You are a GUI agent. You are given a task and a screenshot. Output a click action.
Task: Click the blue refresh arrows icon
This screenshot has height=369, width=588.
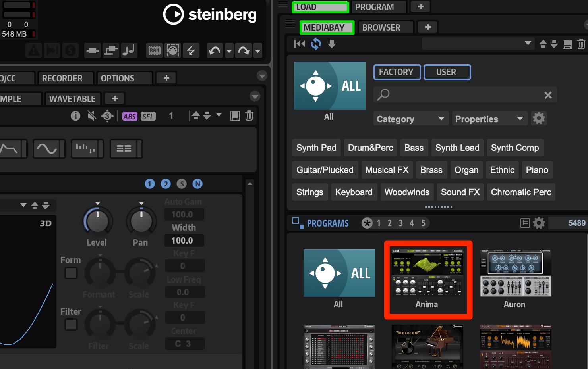[316, 44]
